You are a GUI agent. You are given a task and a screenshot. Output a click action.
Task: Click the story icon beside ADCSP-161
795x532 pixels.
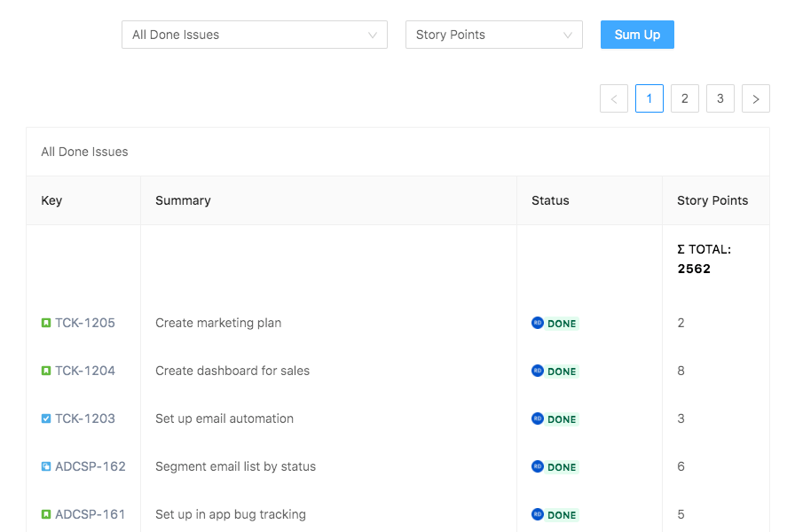[46, 514]
